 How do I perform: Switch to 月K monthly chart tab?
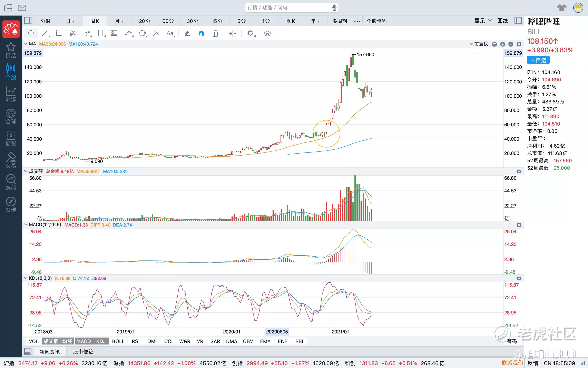point(119,21)
